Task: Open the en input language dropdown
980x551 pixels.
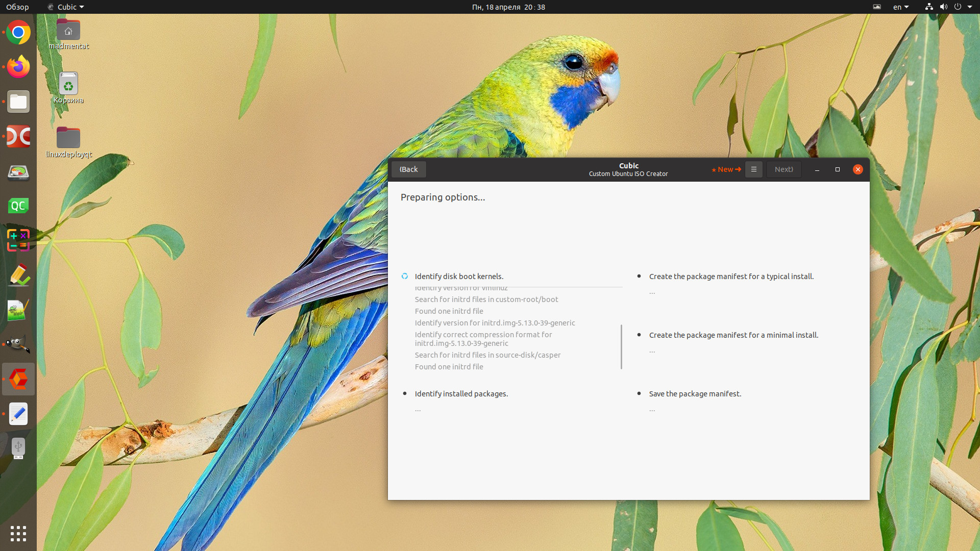Action: coord(901,7)
